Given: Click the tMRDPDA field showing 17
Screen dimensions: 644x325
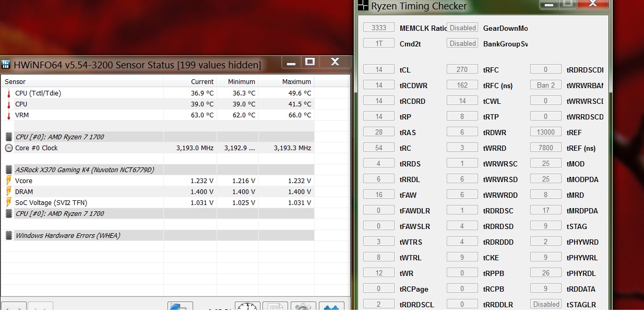Looking at the screenshot, I should [546, 210].
